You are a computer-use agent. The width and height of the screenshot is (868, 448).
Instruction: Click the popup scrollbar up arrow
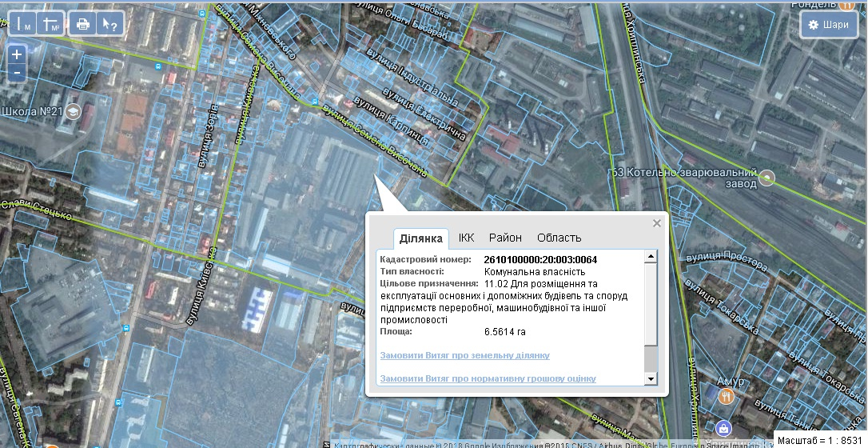click(x=651, y=256)
